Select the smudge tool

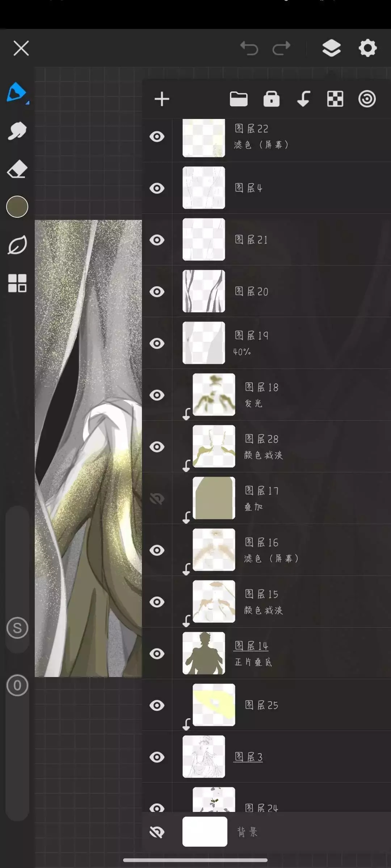tap(17, 131)
